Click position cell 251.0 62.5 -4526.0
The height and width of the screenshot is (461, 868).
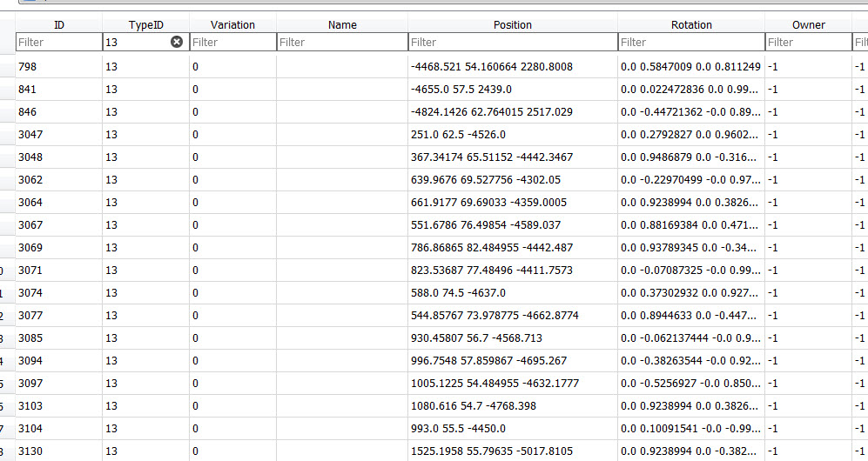(513, 135)
